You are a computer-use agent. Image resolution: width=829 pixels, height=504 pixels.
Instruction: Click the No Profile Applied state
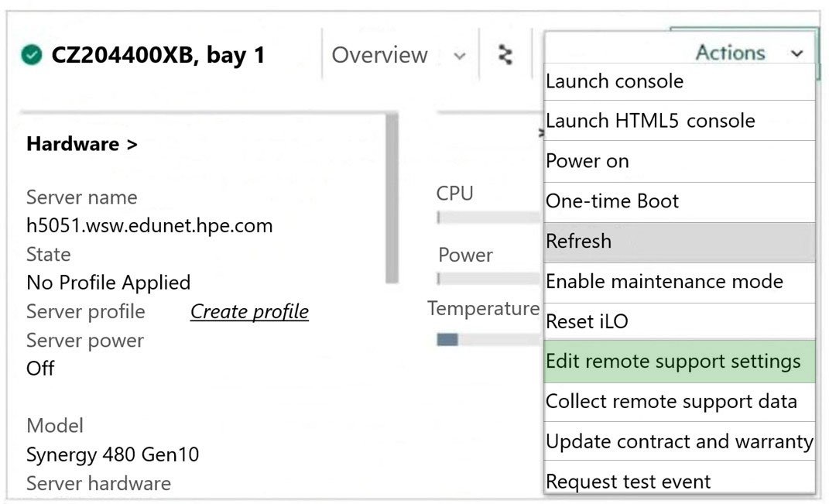click(x=108, y=283)
